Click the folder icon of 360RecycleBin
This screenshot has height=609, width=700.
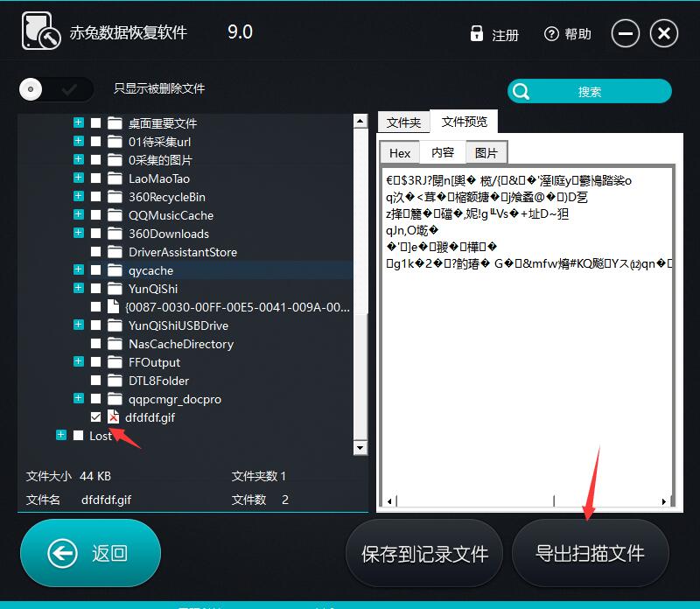(x=115, y=197)
